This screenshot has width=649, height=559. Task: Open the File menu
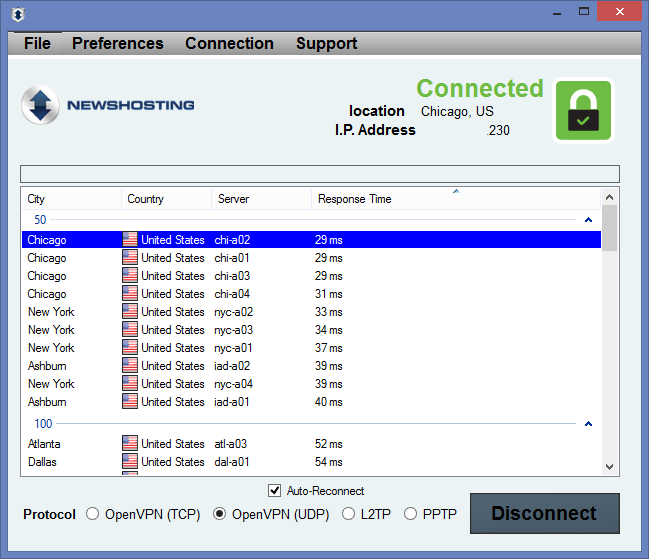(37, 43)
